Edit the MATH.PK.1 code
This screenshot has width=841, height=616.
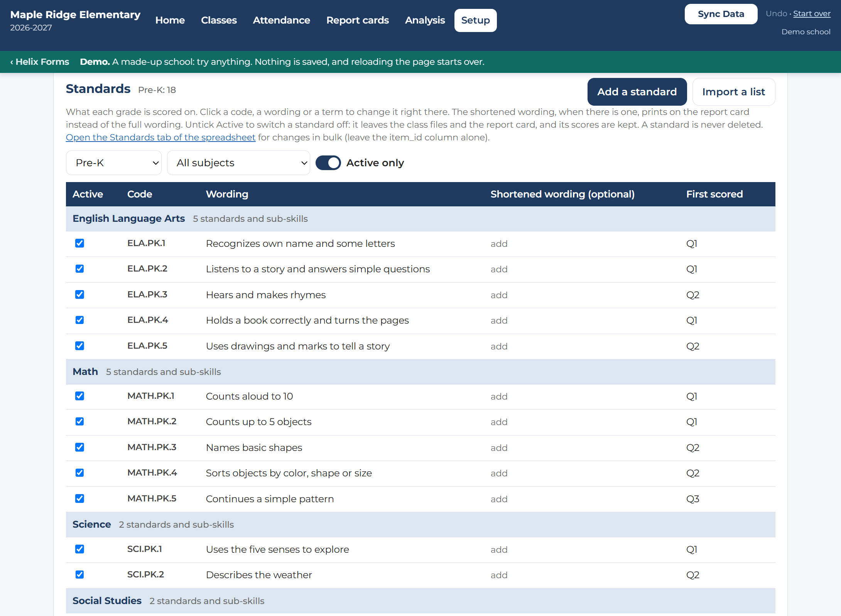[151, 396]
